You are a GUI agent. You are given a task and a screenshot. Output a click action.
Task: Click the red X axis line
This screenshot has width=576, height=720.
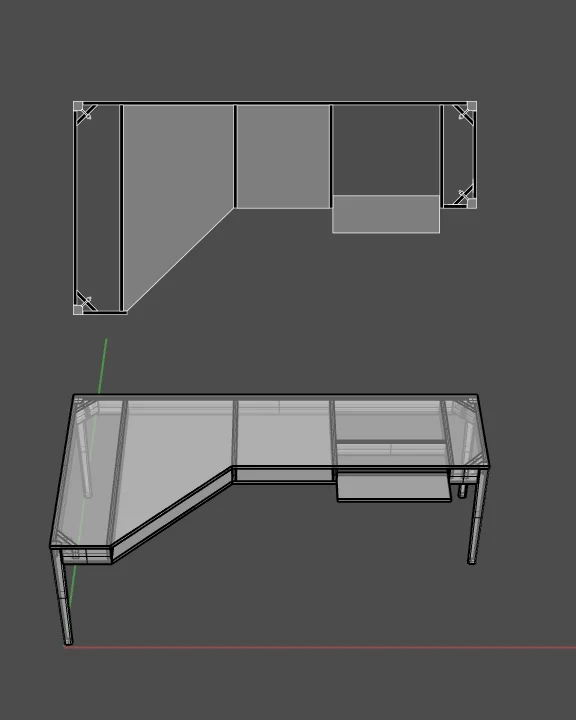322,647
